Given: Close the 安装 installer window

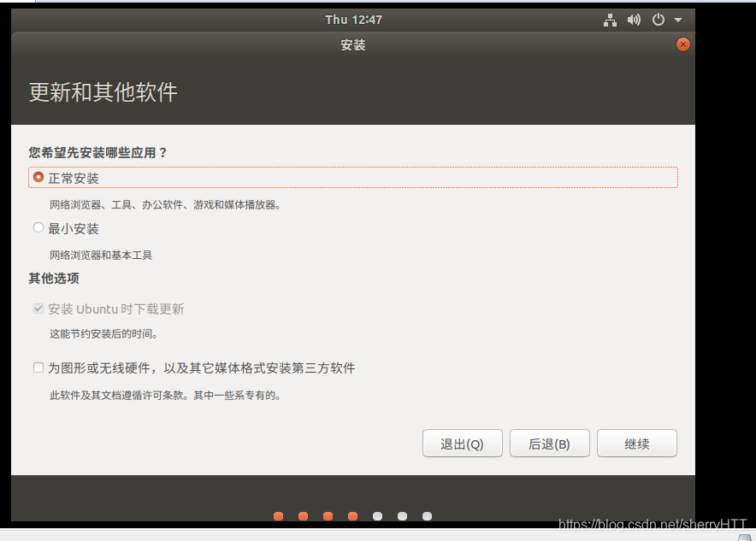Looking at the screenshot, I should [682, 44].
